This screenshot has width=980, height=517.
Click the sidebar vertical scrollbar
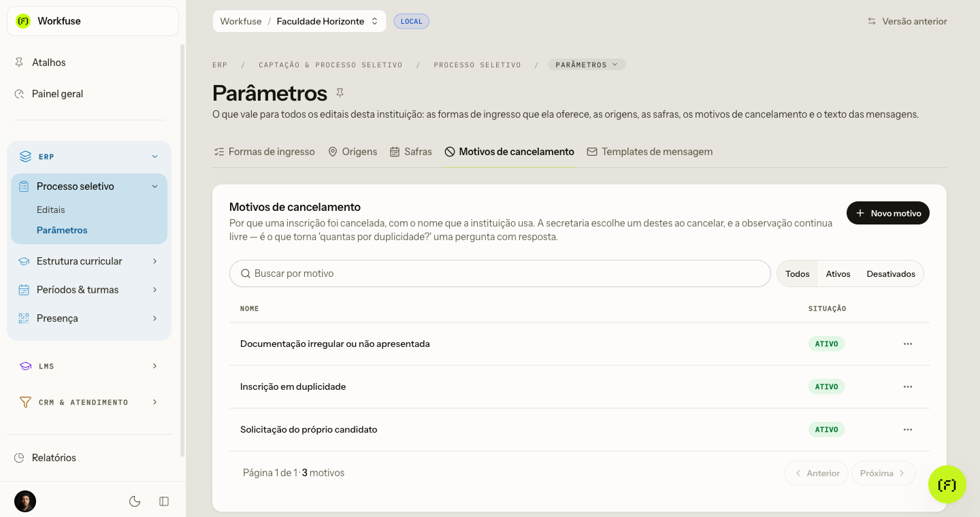tap(182, 250)
